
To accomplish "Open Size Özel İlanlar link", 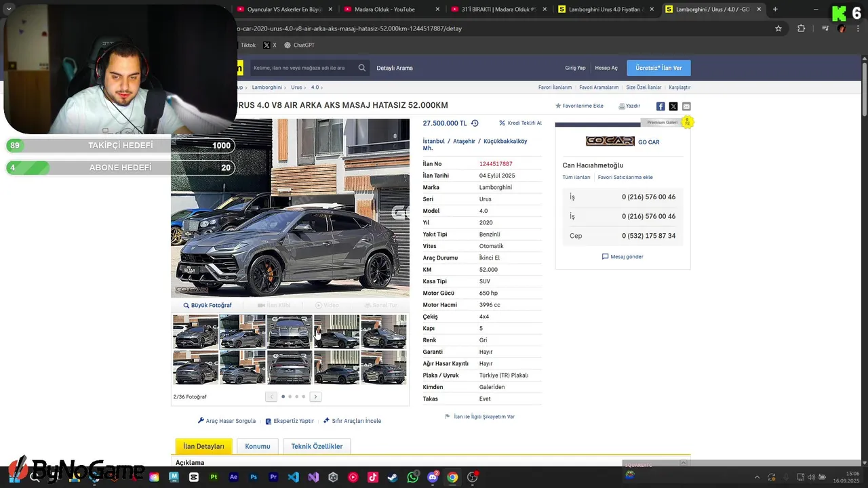I will [x=644, y=87].
